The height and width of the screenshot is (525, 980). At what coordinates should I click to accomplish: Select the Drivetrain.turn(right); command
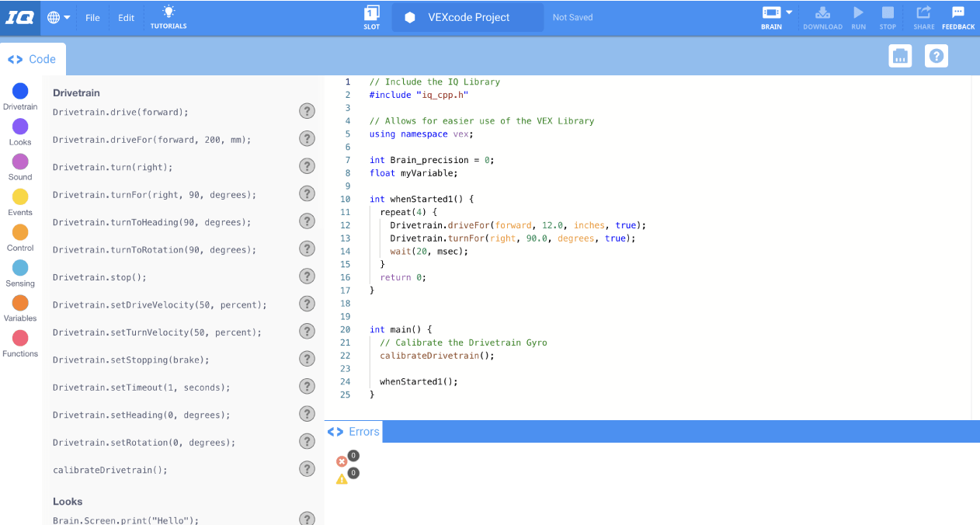tap(113, 167)
